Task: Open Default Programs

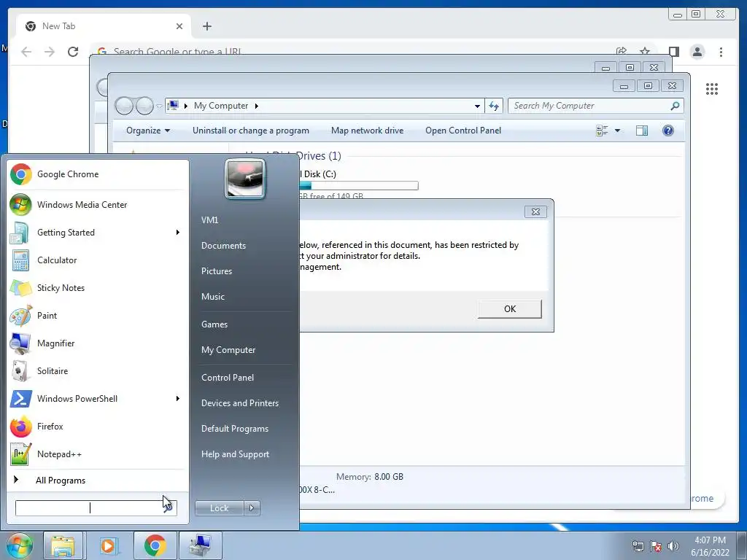Action: pyautogui.click(x=235, y=429)
